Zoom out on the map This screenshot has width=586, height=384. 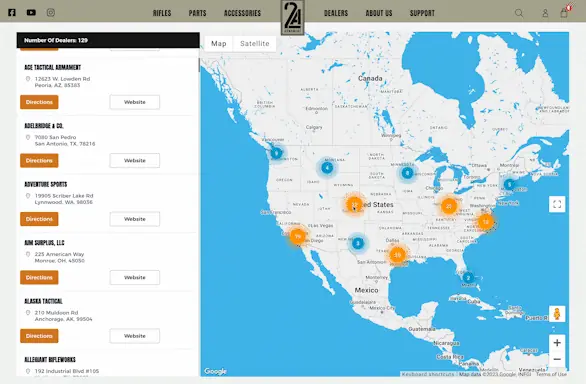click(557, 359)
